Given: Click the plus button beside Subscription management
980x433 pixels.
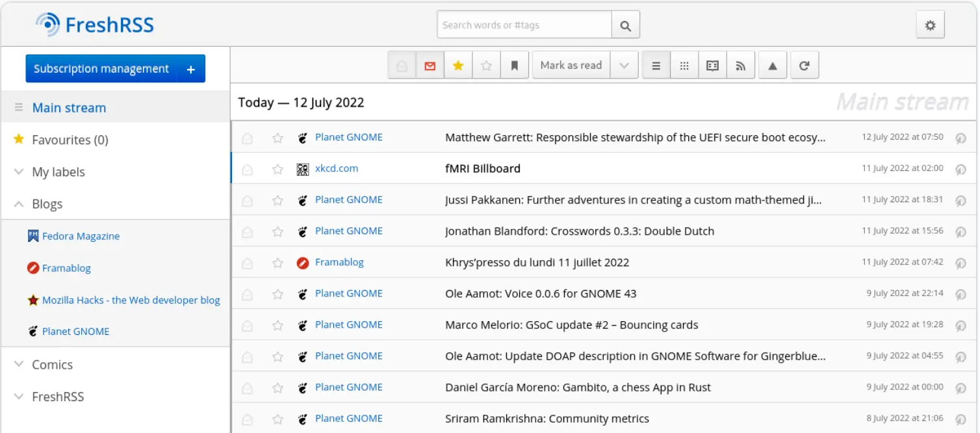Looking at the screenshot, I should click(191, 69).
